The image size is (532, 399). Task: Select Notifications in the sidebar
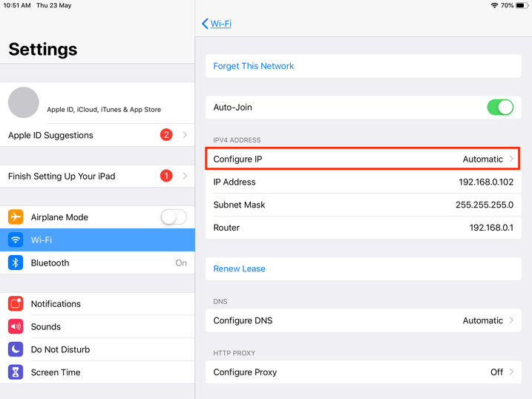[x=97, y=304]
